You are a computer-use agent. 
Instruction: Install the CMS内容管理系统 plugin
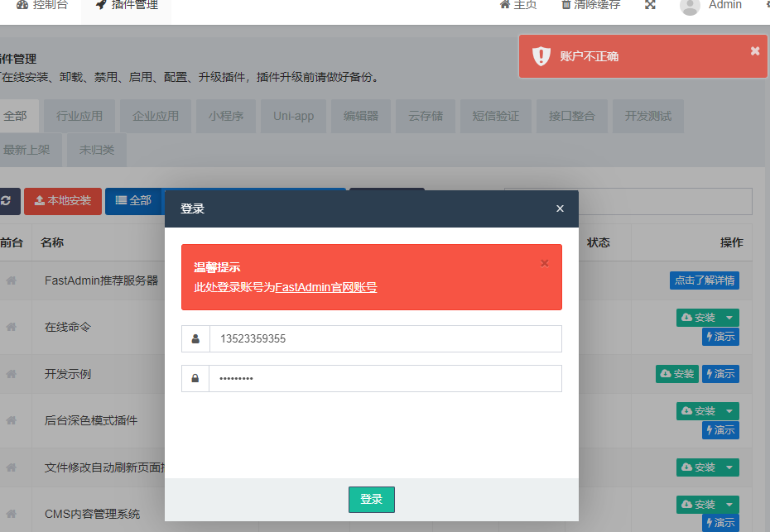click(x=698, y=505)
